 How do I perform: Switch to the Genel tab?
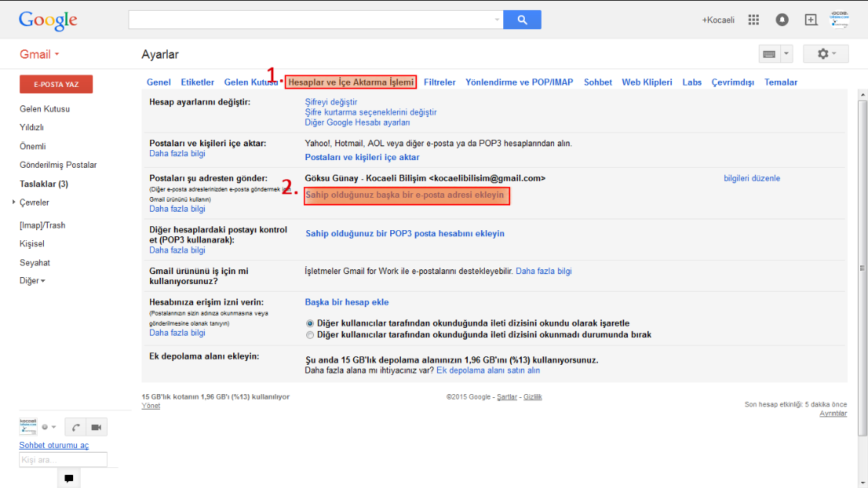(159, 82)
